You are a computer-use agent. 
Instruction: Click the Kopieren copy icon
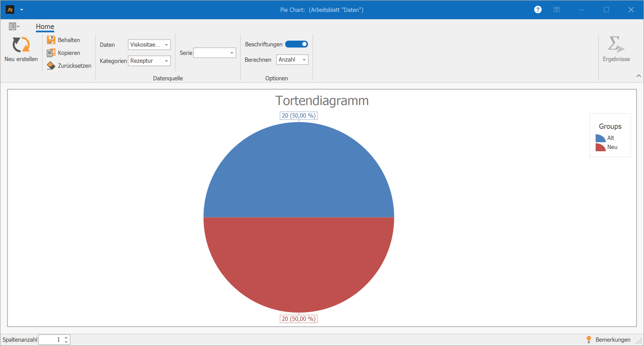(51, 53)
